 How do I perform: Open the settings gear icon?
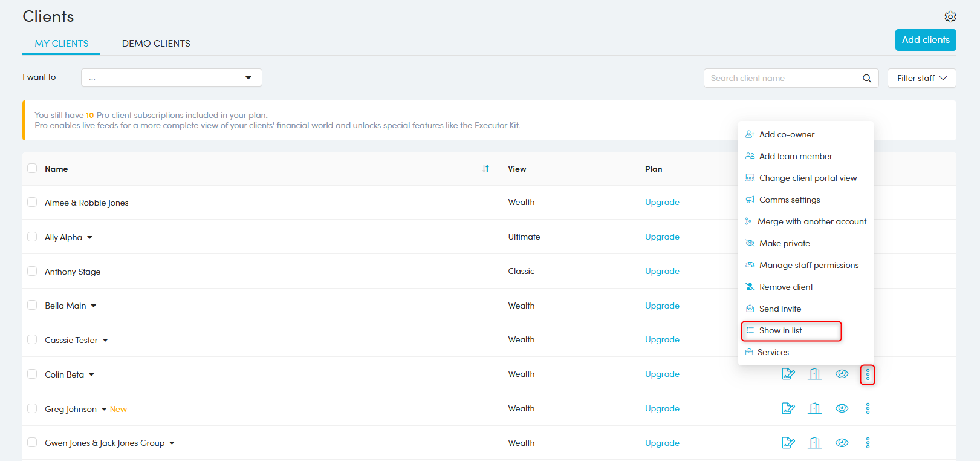(x=950, y=16)
